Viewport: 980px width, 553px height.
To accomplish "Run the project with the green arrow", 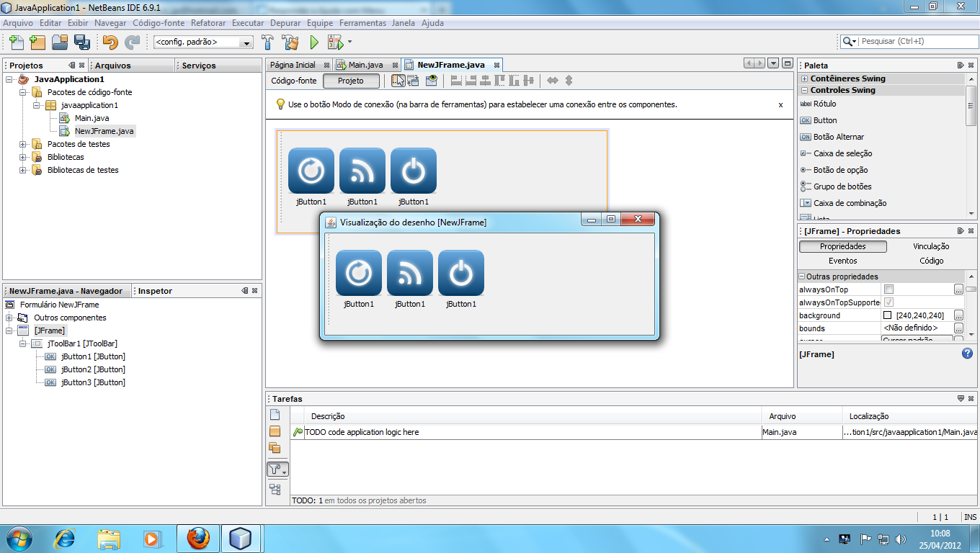I will [x=314, y=42].
